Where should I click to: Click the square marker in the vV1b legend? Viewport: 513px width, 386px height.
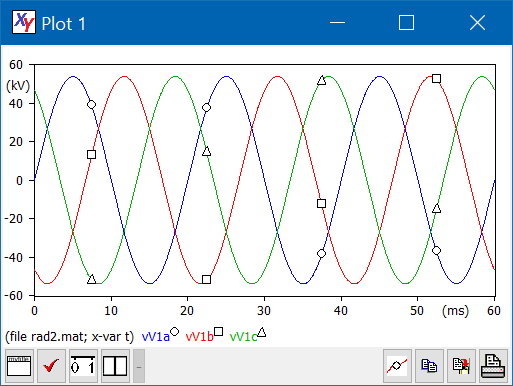218,332
